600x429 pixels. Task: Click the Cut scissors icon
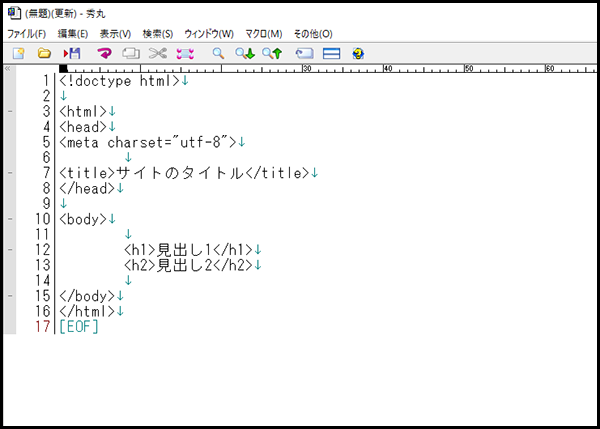[157, 53]
